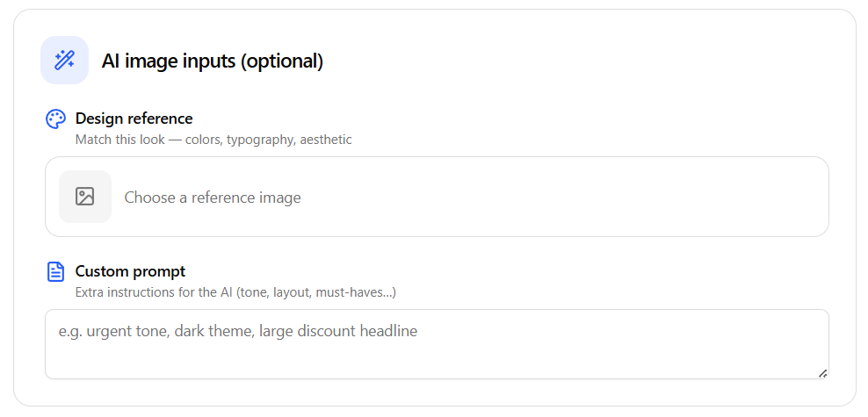
Task: Click the "Design reference" label
Action: click(134, 119)
